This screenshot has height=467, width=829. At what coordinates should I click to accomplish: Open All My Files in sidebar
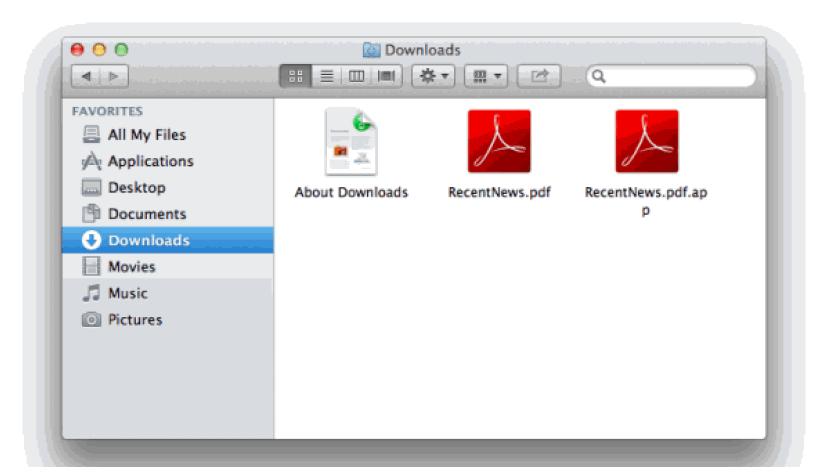pos(146,135)
